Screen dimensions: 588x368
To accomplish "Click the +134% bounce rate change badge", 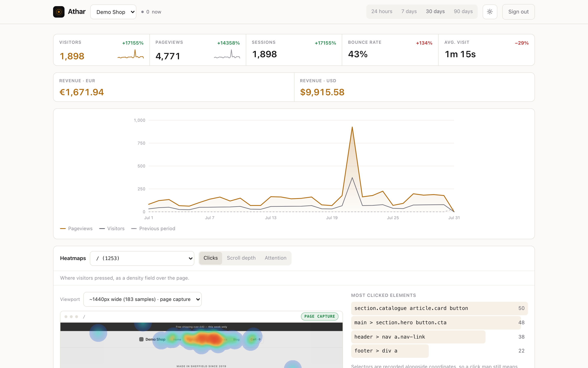I will point(424,43).
